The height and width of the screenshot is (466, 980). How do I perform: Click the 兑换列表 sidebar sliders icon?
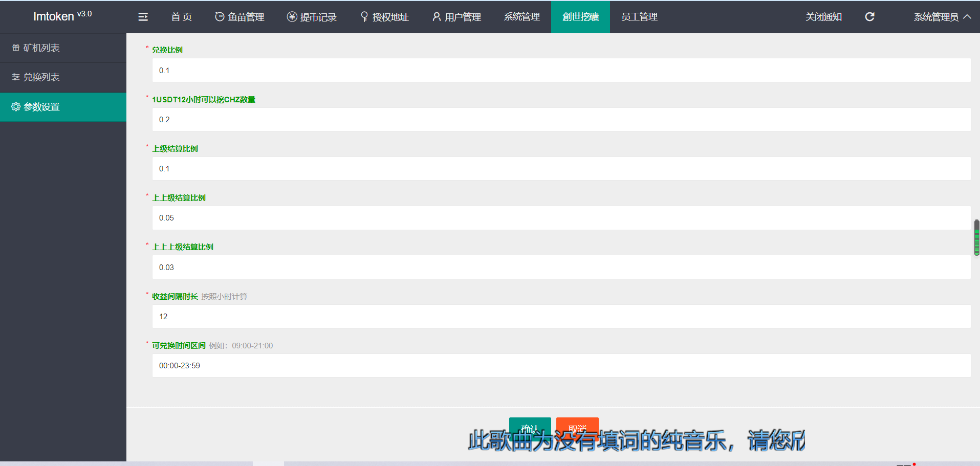tap(16, 77)
